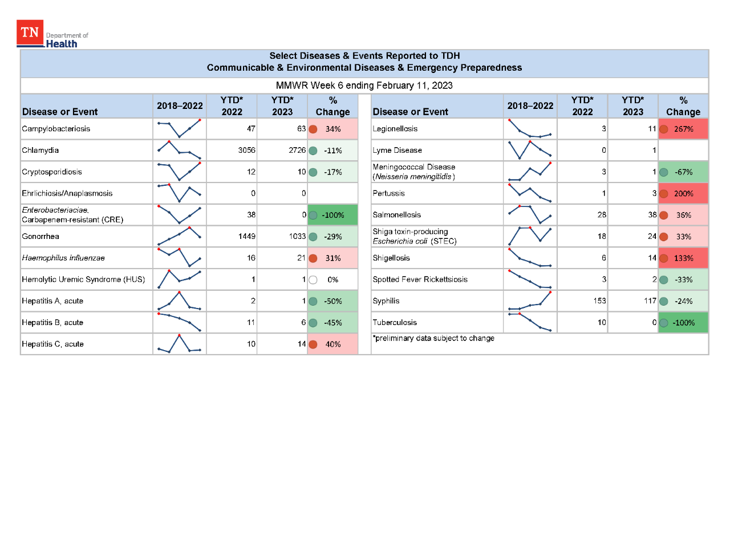Click the "133%" change value for Shigellosis
730x560 pixels.
click(684, 258)
